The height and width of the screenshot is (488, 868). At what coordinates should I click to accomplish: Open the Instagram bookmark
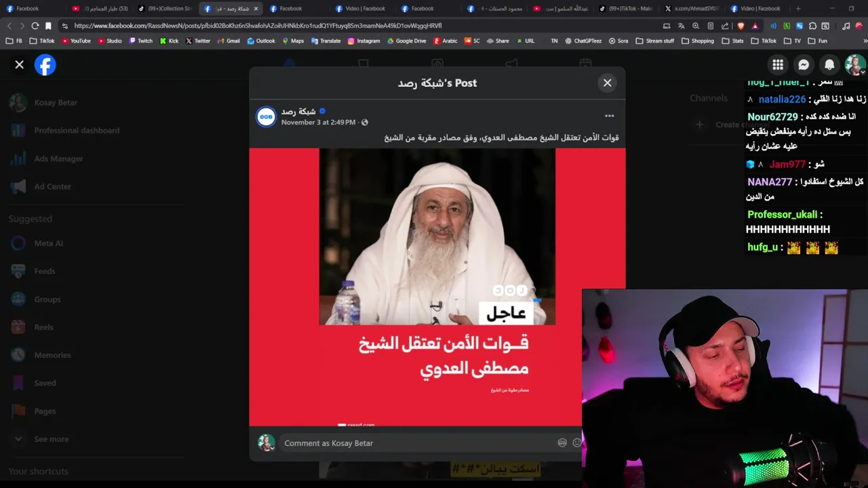click(363, 41)
